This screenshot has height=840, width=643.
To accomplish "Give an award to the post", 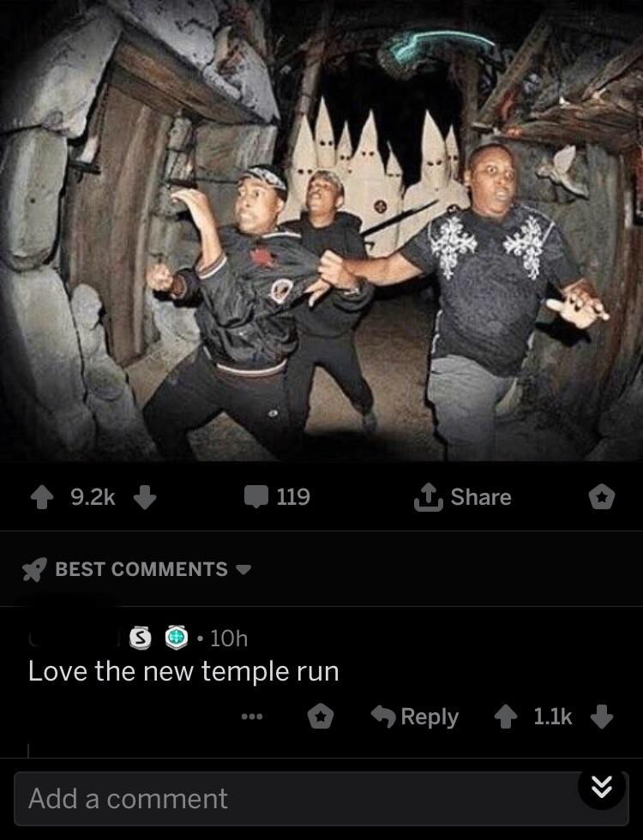I will 602,497.
